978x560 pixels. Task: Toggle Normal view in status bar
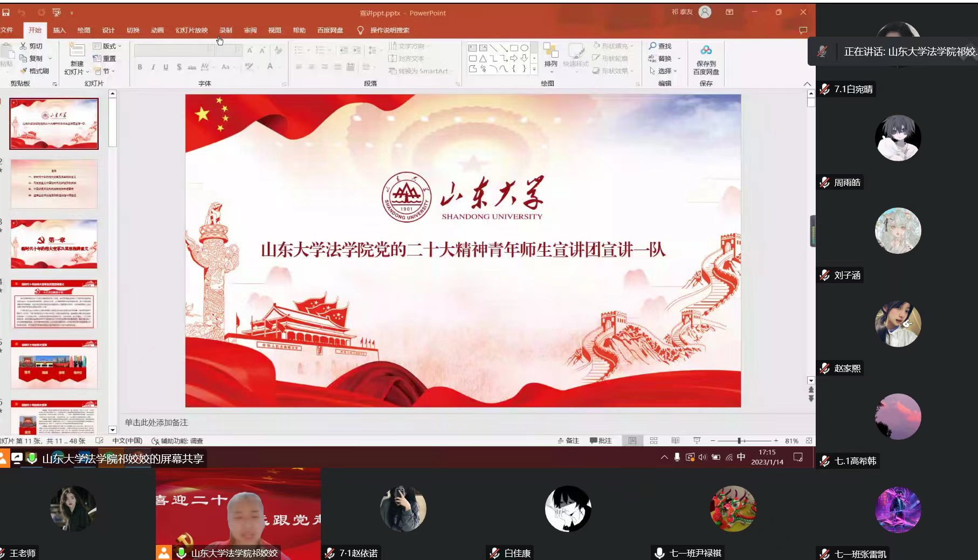click(632, 441)
